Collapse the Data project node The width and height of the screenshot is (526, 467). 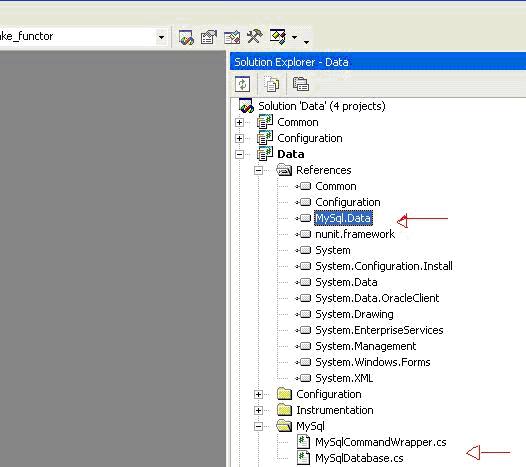click(239, 154)
